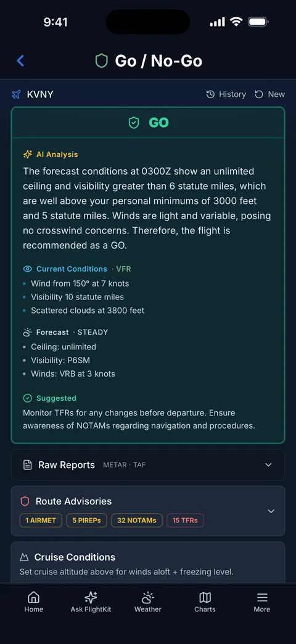Tap the airplane icon beside KVNY

(16, 94)
